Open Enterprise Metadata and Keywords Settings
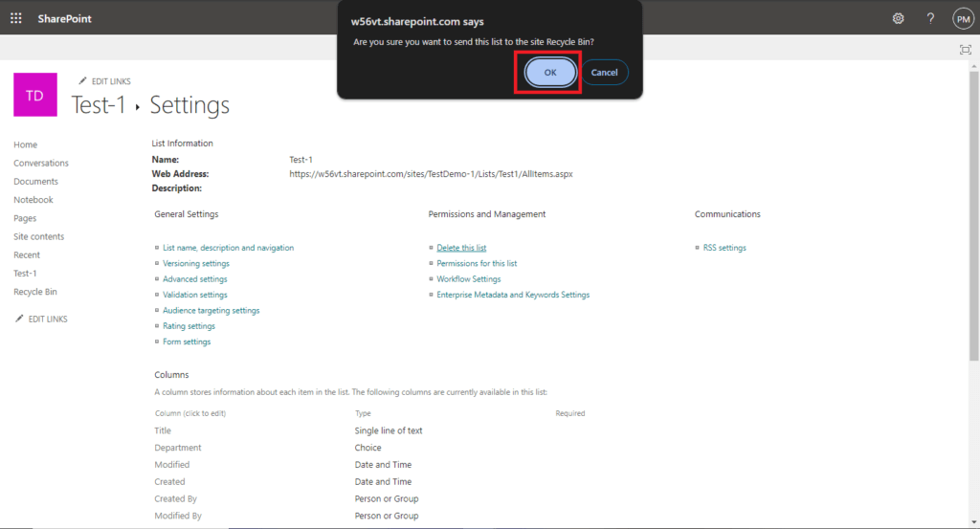 [513, 295]
